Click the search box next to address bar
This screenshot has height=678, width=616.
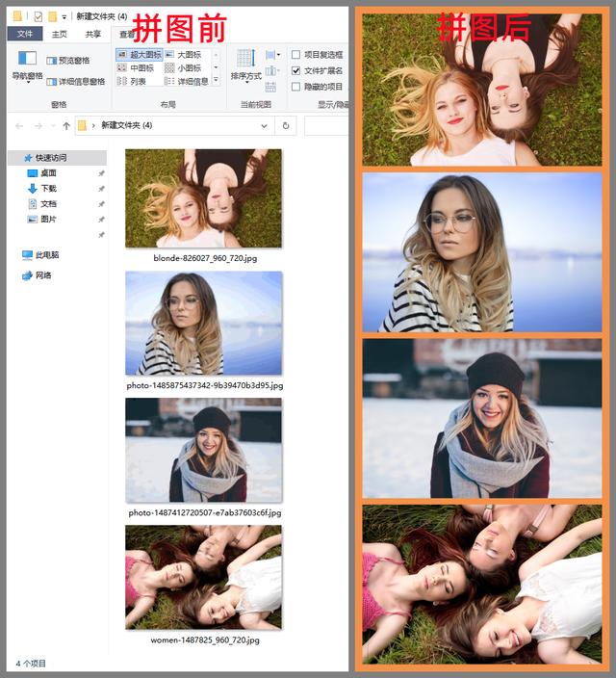(x=325, y=125)
